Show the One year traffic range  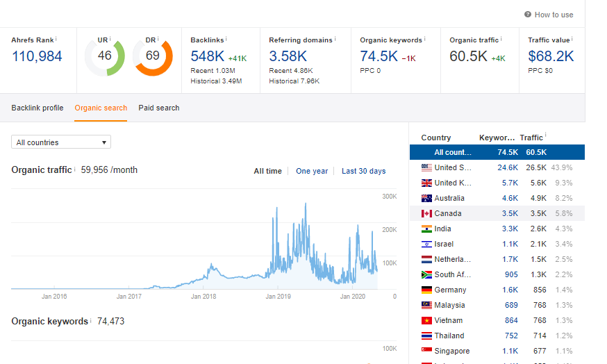pyautogui.click(x=312, y=171)
